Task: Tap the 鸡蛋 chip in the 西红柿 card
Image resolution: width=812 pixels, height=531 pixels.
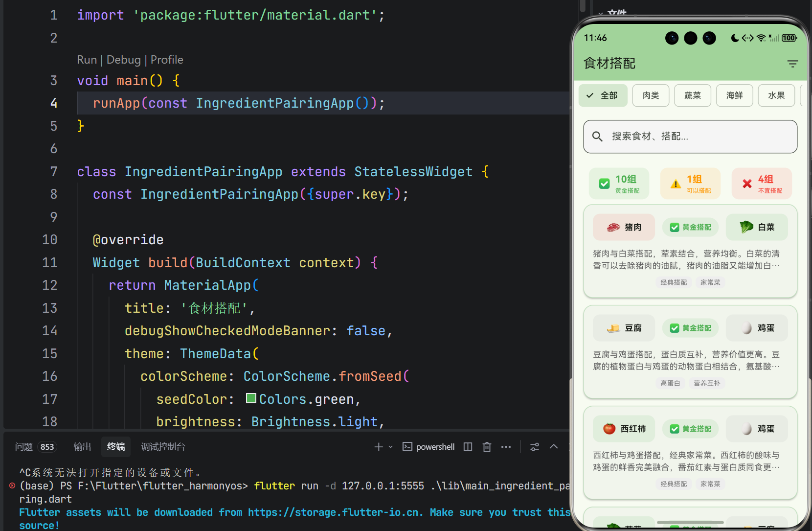Action: pos(757,429)
